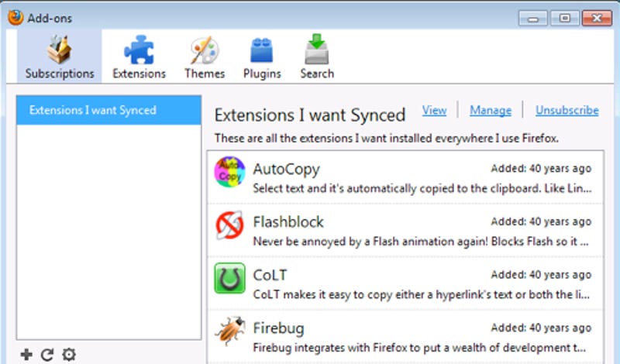Click the Themes paint palette icon
This screenshot has height=364, width=620.
click(204, 50)
